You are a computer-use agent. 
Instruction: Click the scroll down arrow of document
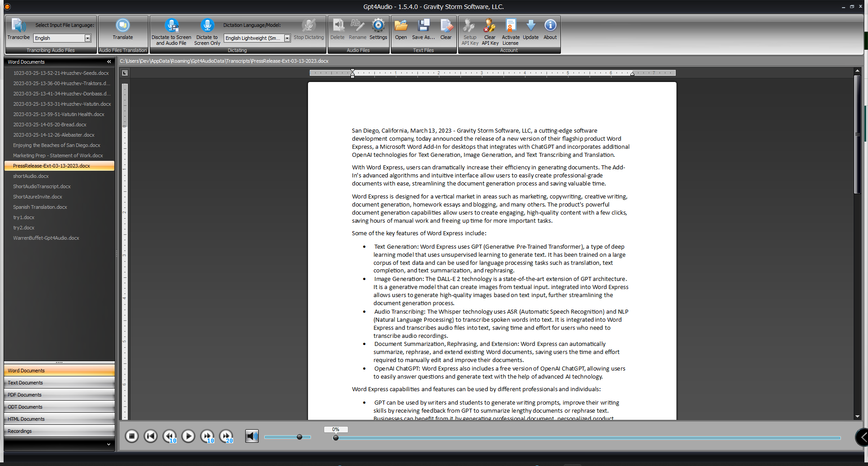coord(857,416)
